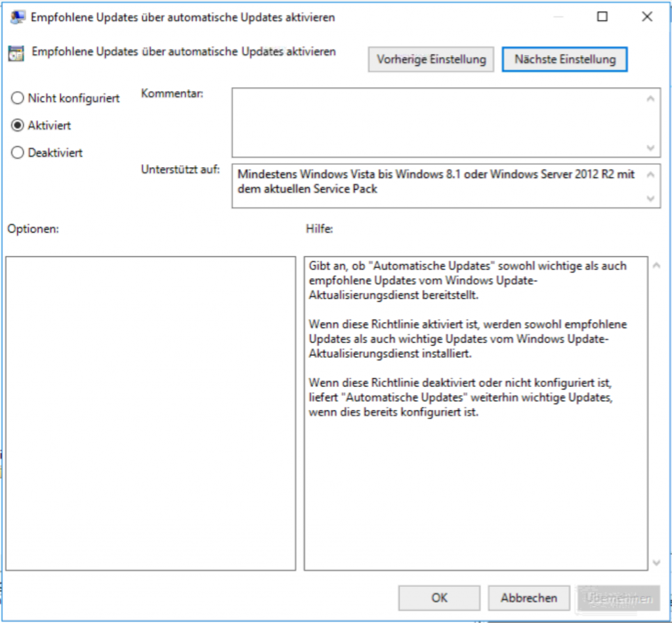Click the 'Hilfe:' label
Image resolution: width=672 pixels, height=623 pixels.
pyautogui.click(x=320, y=229)
